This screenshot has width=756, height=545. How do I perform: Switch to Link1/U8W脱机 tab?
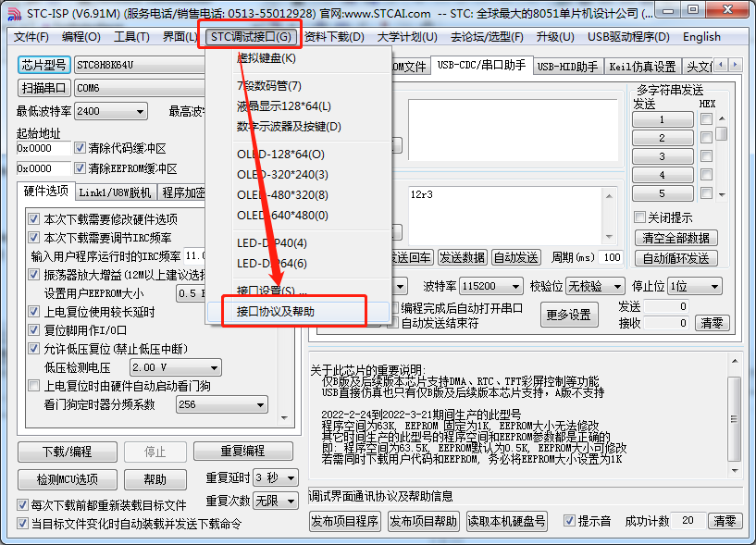[116, 192]
